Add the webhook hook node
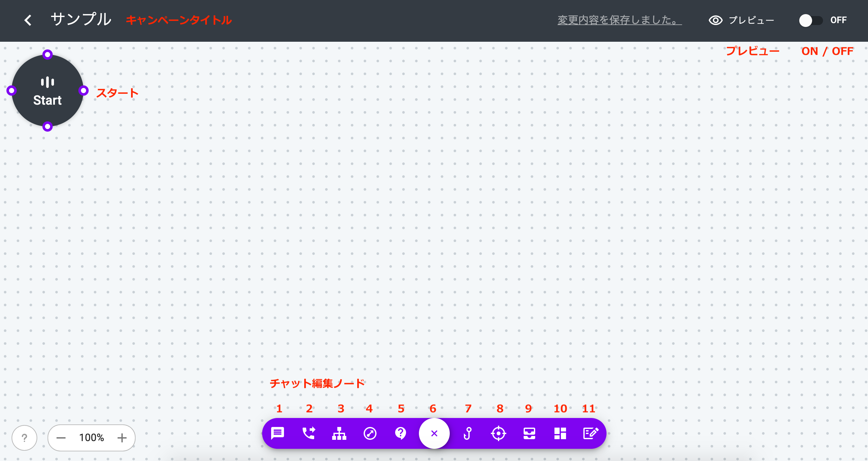Screen dimensions: 868x461 coord(468,433)
